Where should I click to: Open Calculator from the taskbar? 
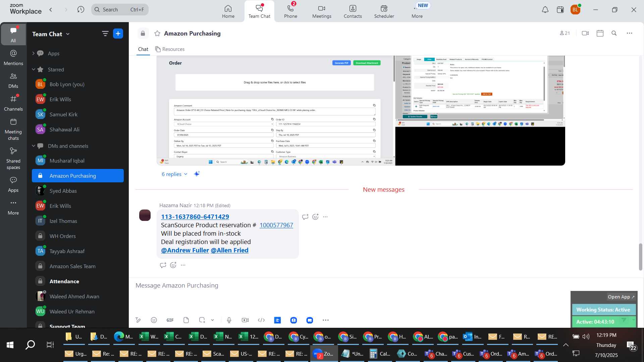(x=380, y=354)
